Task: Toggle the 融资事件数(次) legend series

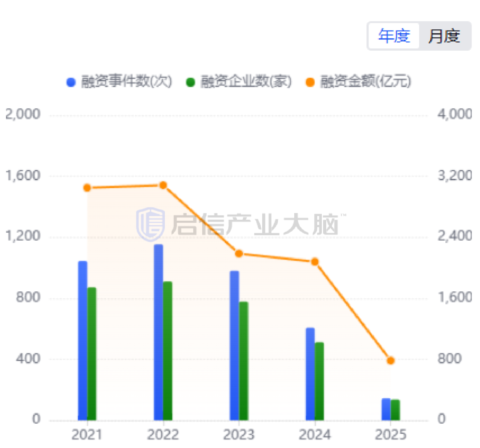Action: (120, 82)
